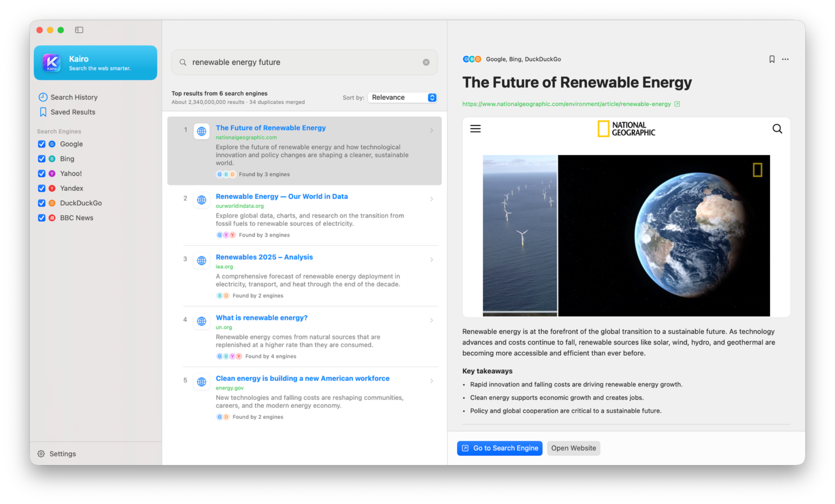The image size is (835, 504).
Task: Click the Google engine icon in sidebar
Action: click(52, 144)
